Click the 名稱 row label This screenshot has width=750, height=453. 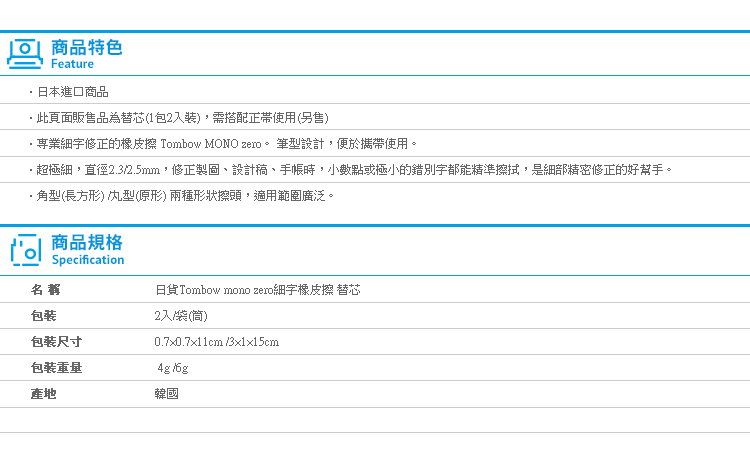[x=45, y=289]
